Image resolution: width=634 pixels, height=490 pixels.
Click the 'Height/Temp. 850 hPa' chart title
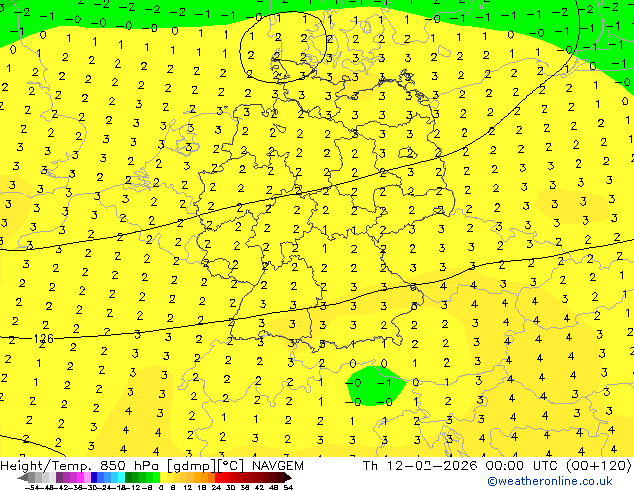[x=81, y=466]
